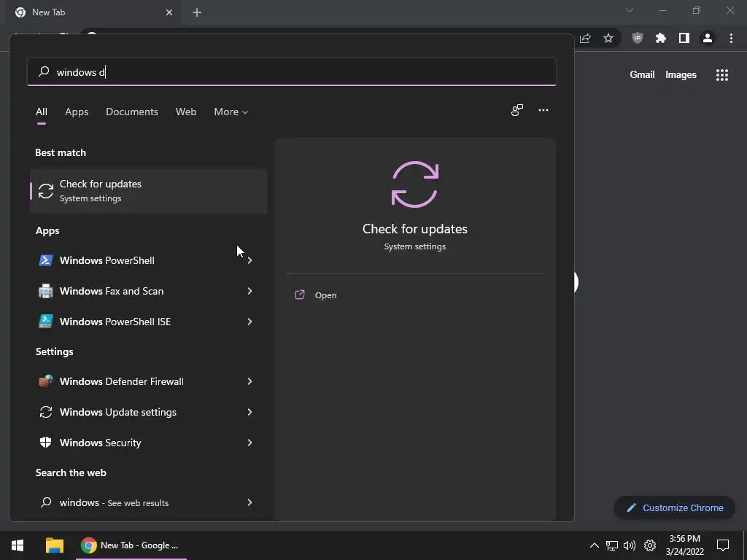This screenshot has height=560, width=747.
Task: Click the volume speaker tray icon
Action: click(x=630, y=545)
